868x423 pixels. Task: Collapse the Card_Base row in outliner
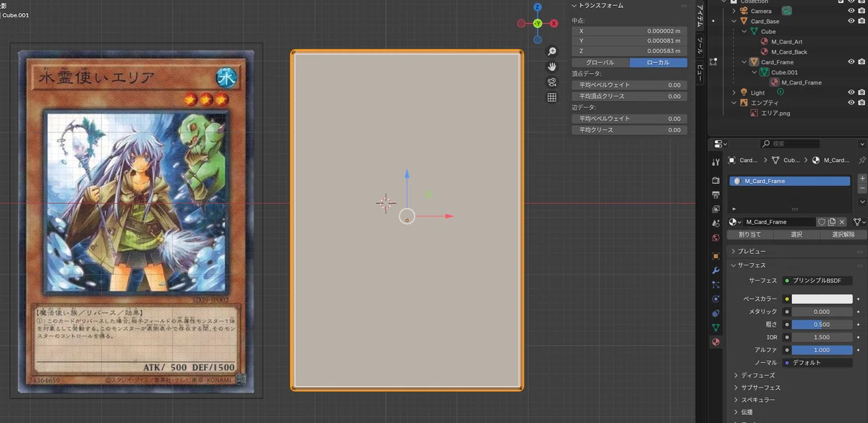734,21
